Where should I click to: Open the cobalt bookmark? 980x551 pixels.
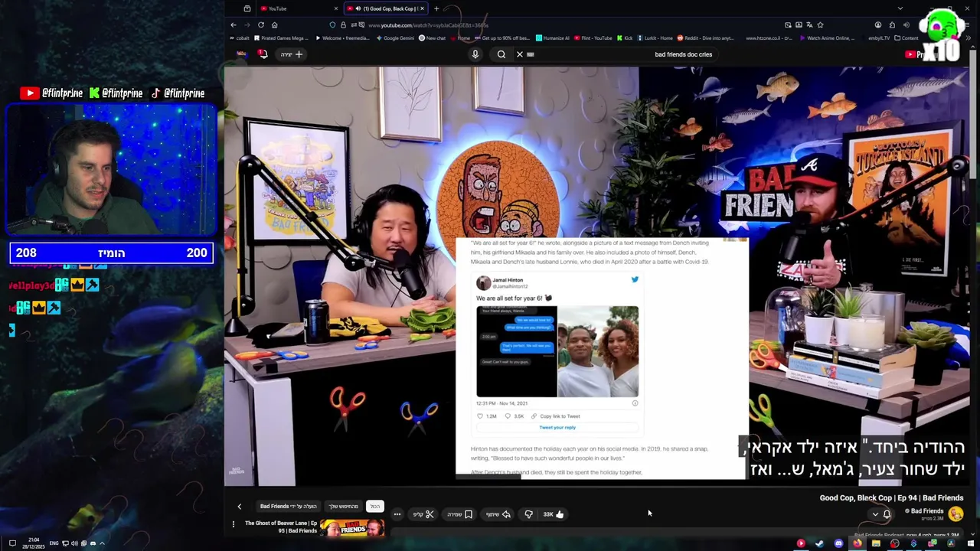(x=239, y=38)
